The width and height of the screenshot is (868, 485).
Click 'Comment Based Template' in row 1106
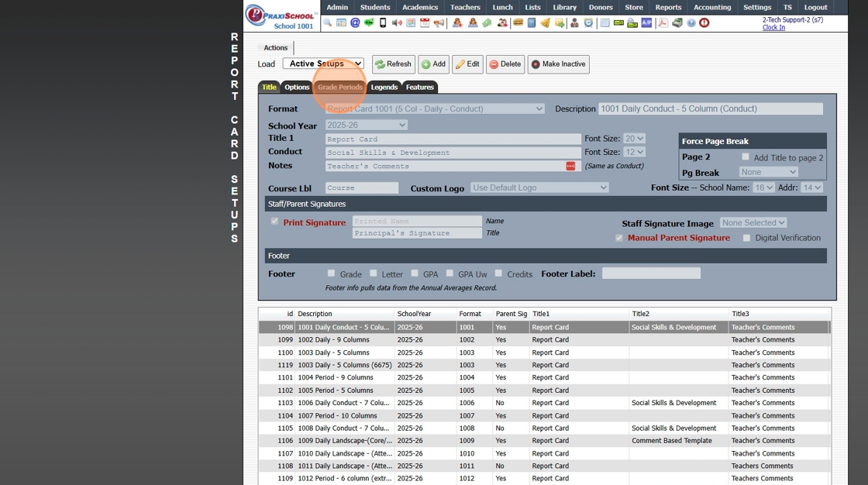(x=671, y=441)
